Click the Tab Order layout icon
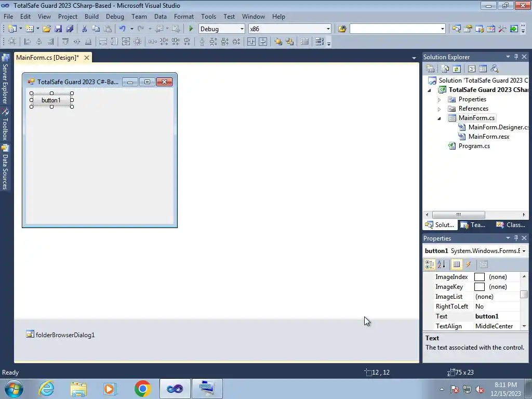The width and height of the screenshot is (532, 399). click(320, 42)
